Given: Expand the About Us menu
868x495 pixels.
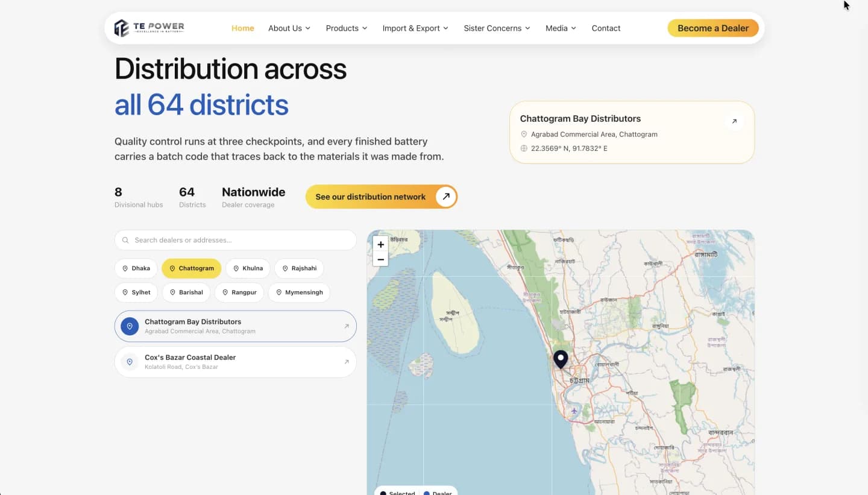Looking at the screenshot, I should 289,28.
